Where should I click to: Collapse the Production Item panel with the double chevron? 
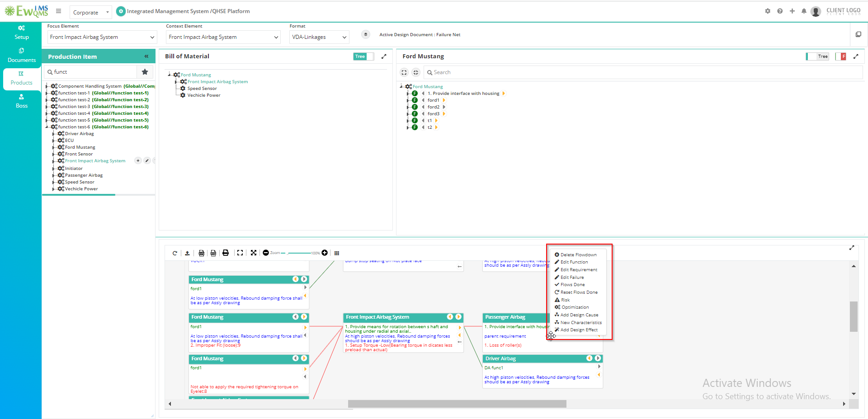(x=146, y=56)
